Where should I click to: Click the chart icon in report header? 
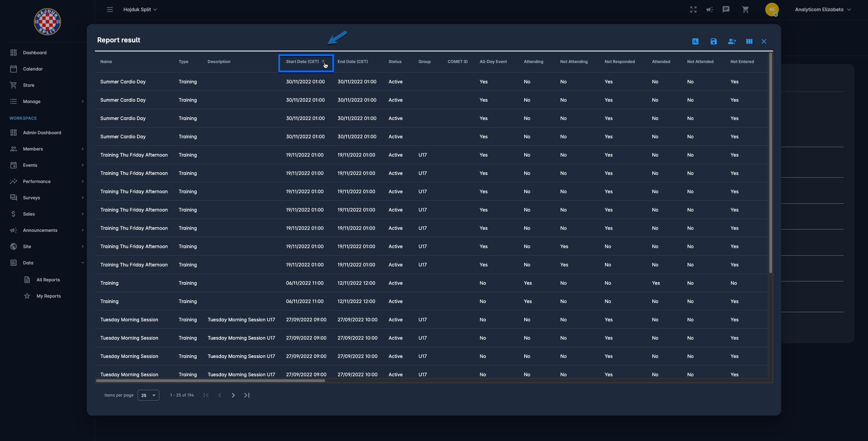(695, 41)
